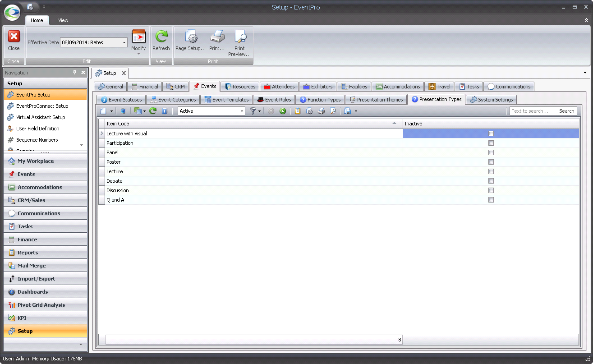593x364 pixels.
Task: Switch to Presentation Themes sub-tab
Action: [376, 100]
